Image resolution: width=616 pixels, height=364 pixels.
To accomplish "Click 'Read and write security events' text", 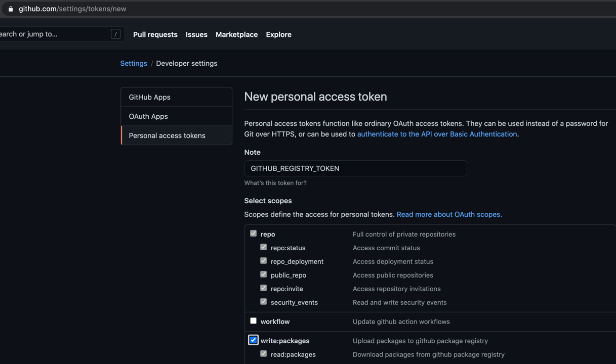I will (x=399, y=302).
